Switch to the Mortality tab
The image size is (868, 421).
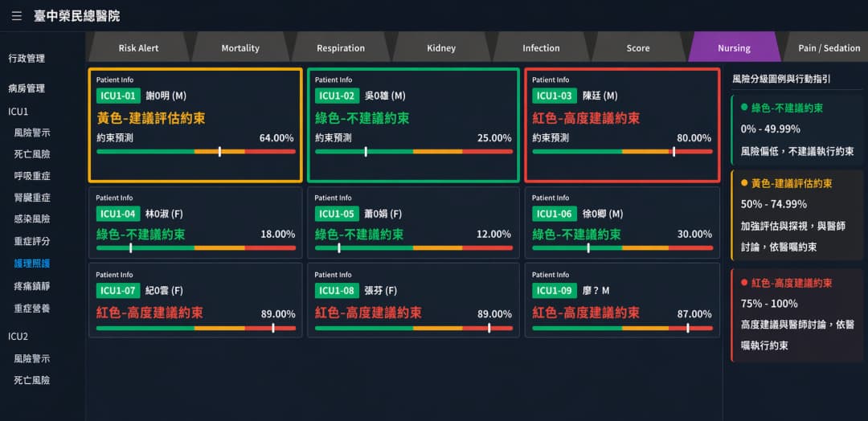pyautogui.click(x=240, y=48)
